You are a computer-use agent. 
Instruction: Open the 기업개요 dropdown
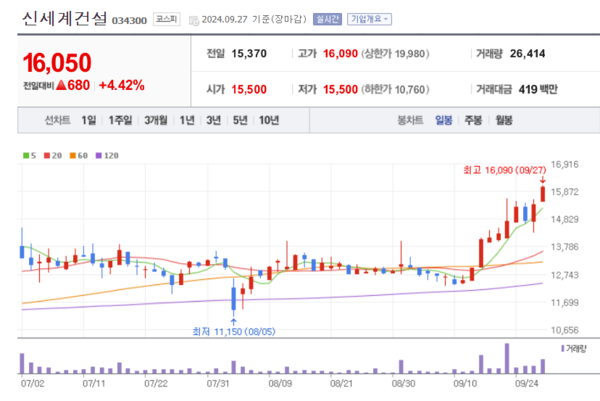pos(369,19)
